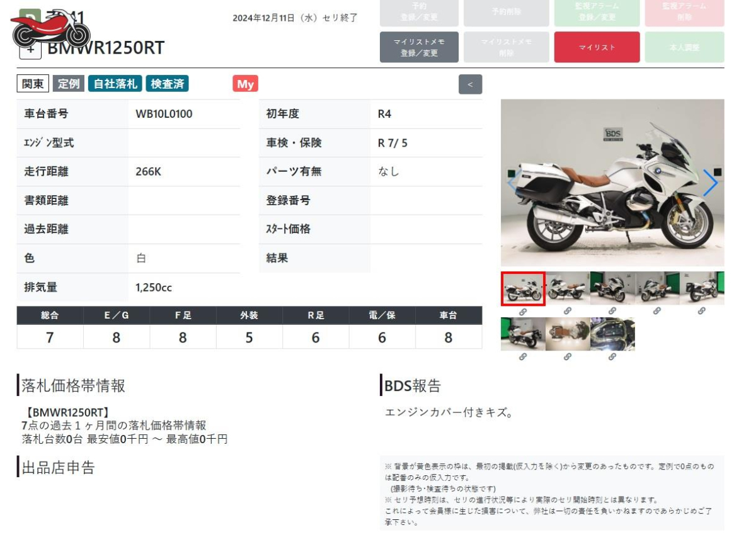Click the auction date 2024年12月11日（水）セリ終了

[295, 18]
